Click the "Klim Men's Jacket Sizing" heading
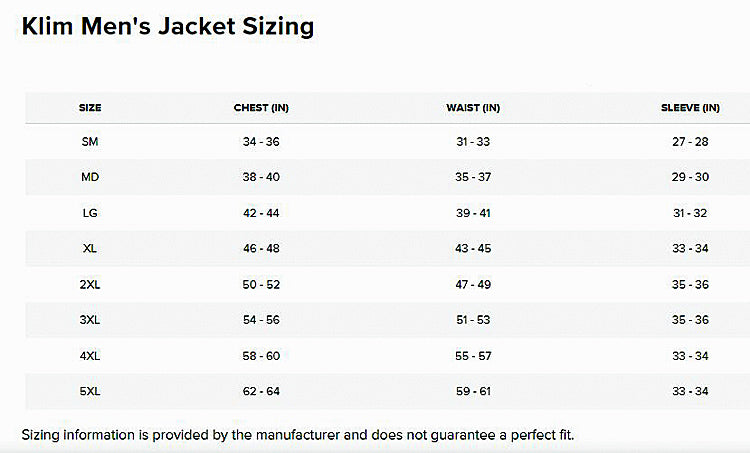The image size is (750, 453). click(168, 27)
